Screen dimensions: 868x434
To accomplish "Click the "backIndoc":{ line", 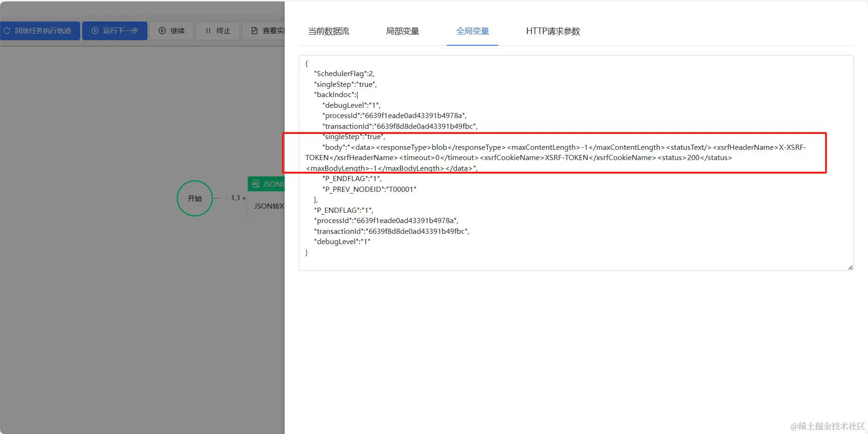I will coord(336,95).
